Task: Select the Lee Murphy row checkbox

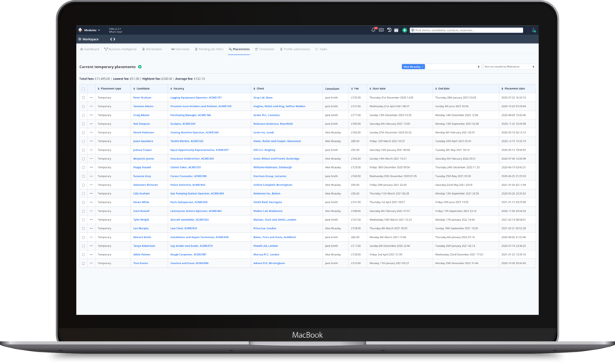Action: pos(83,228)
